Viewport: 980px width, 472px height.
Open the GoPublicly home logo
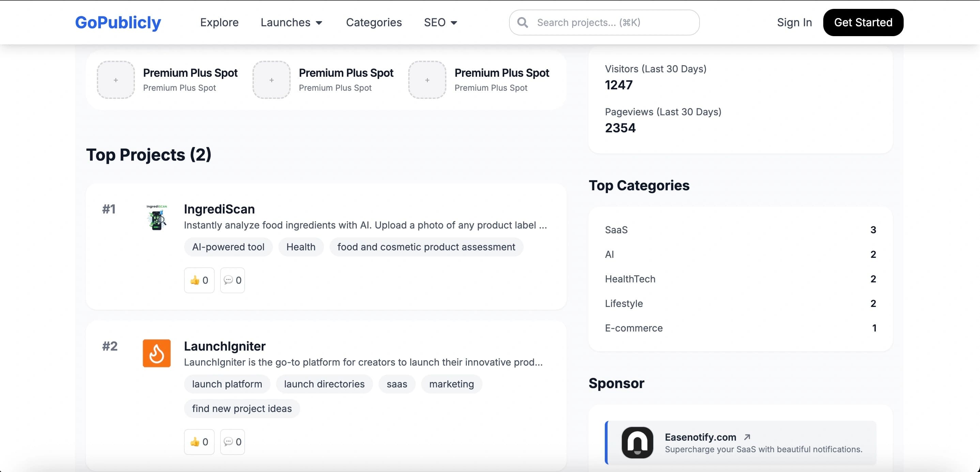pyautogui.click(x=118, y=23)
